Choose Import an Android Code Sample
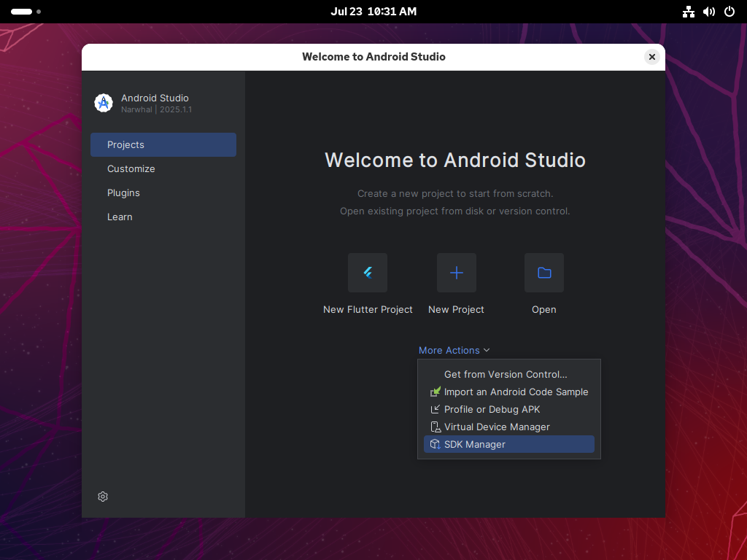747x560 pixels. (x=516, y=392)
